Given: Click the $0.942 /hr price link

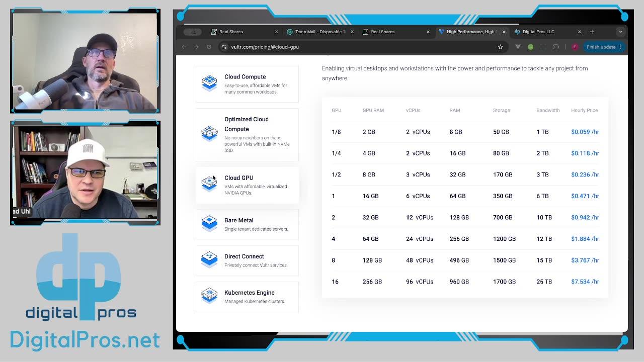Looking at the screenshot, I should click(585, 218).
